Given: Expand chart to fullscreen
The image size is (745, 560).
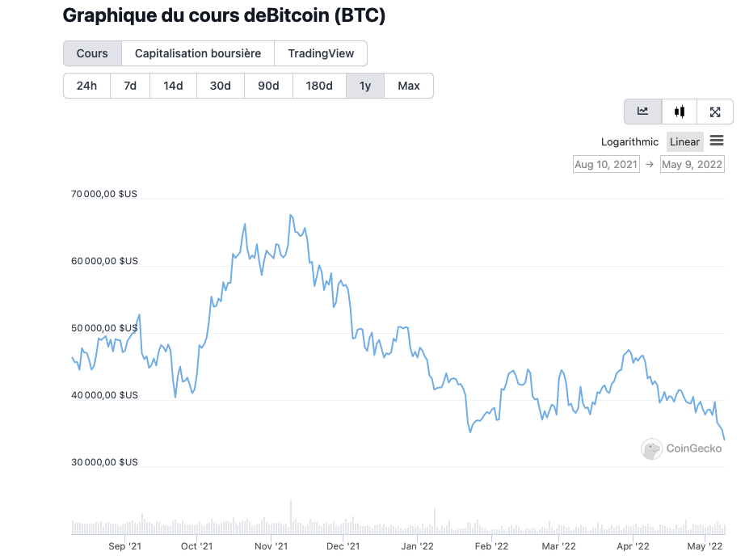Looking at the screenshot, I should tap(715, 112).
